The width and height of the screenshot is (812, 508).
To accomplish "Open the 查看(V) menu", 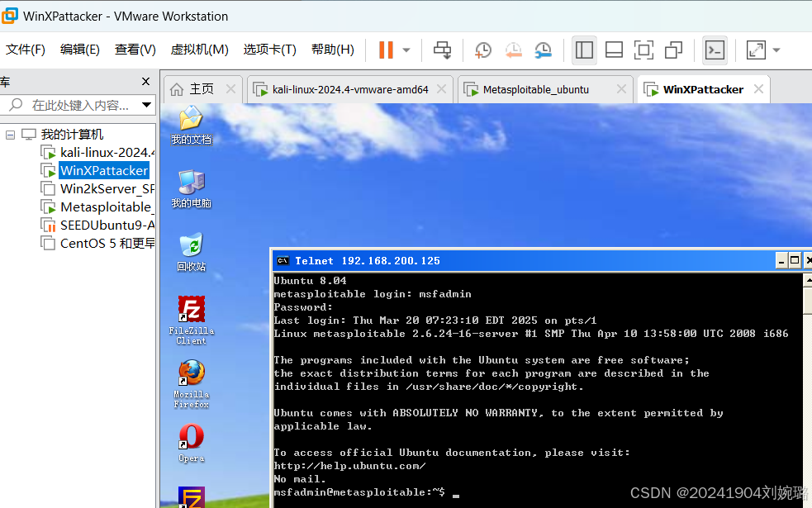I will [135, 50].
